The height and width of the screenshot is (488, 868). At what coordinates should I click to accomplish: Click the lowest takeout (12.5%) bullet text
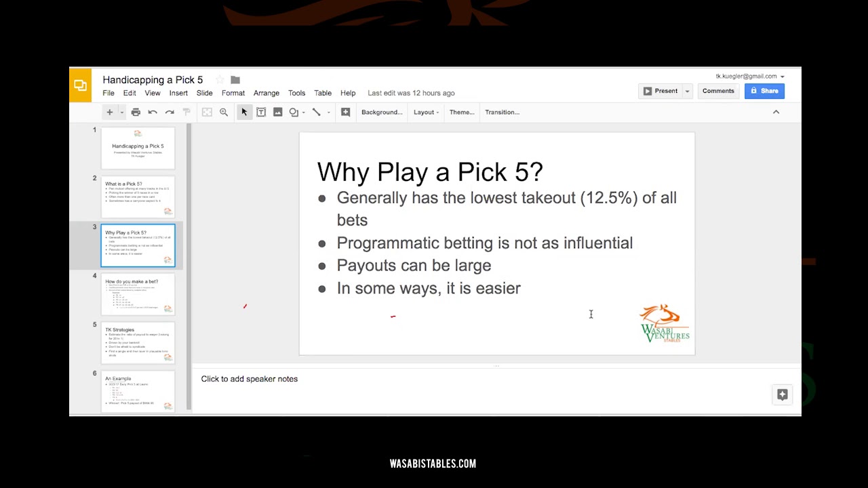pyautogui.click(x=507, y=209)
